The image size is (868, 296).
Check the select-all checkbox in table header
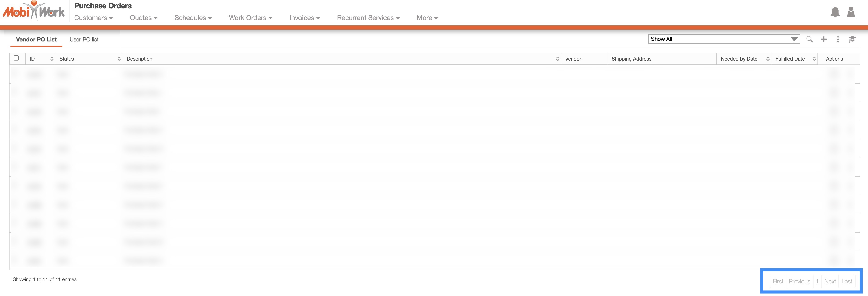point(16,58)
